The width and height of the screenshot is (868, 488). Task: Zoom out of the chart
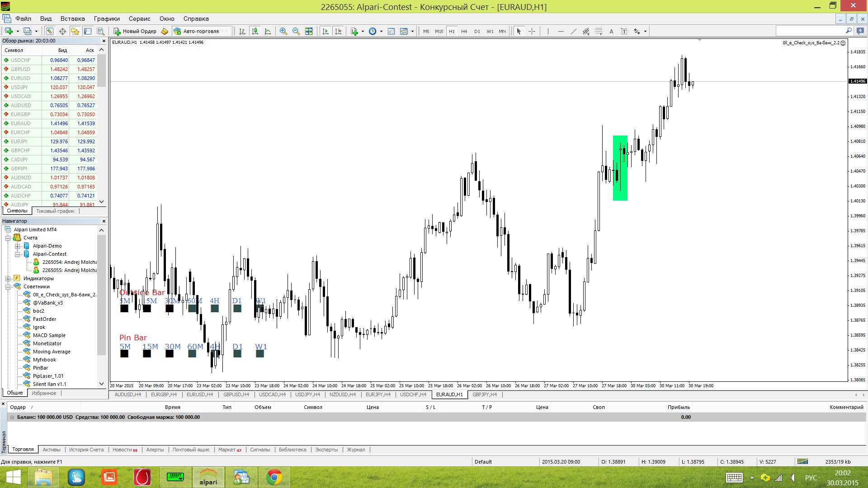[x=296, y=31]
